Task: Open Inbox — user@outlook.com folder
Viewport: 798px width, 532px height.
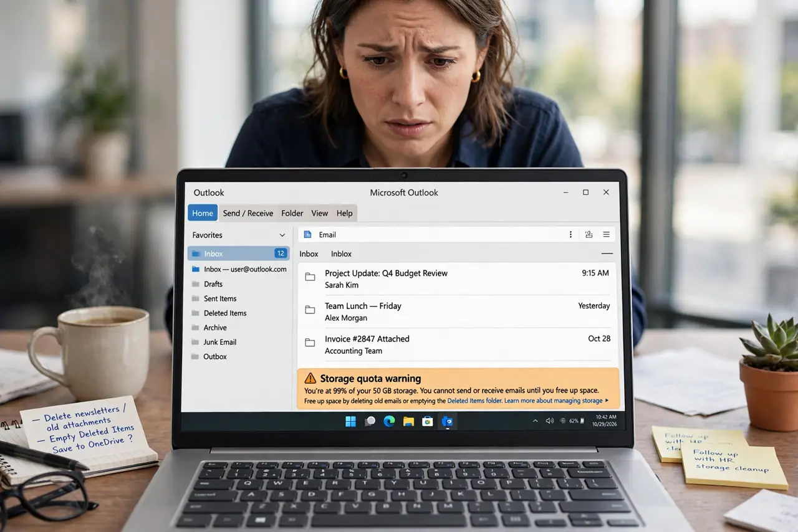Action: 239,269
